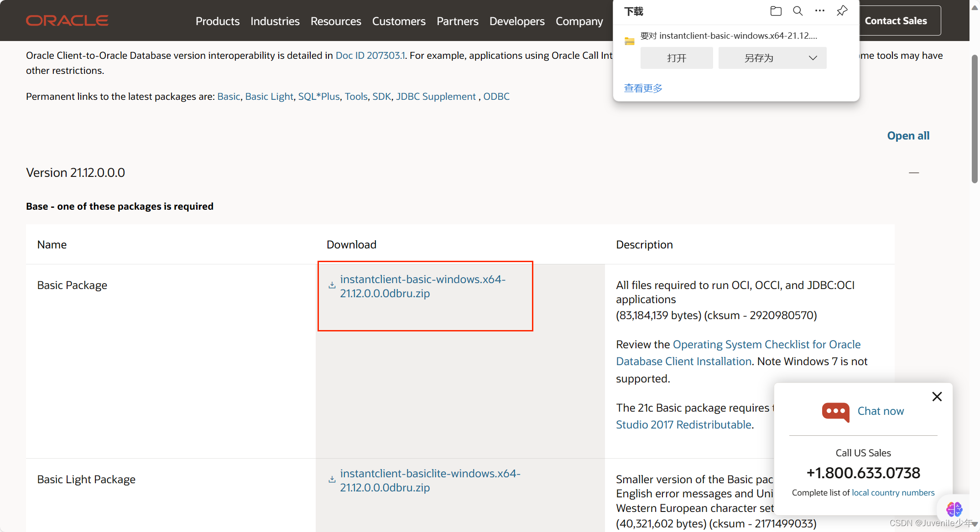Click the 另存为 (Save As) button
Screen dimensions: 980x532
point(759,58)
